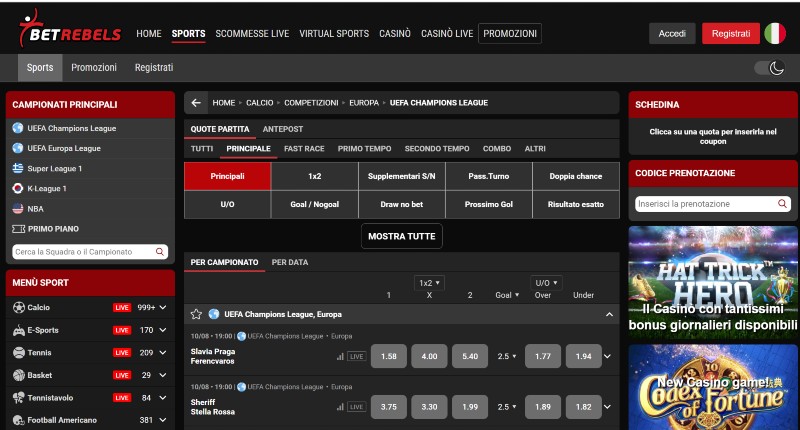Click the MOSTRA TUTTE button

coord(402,236)
